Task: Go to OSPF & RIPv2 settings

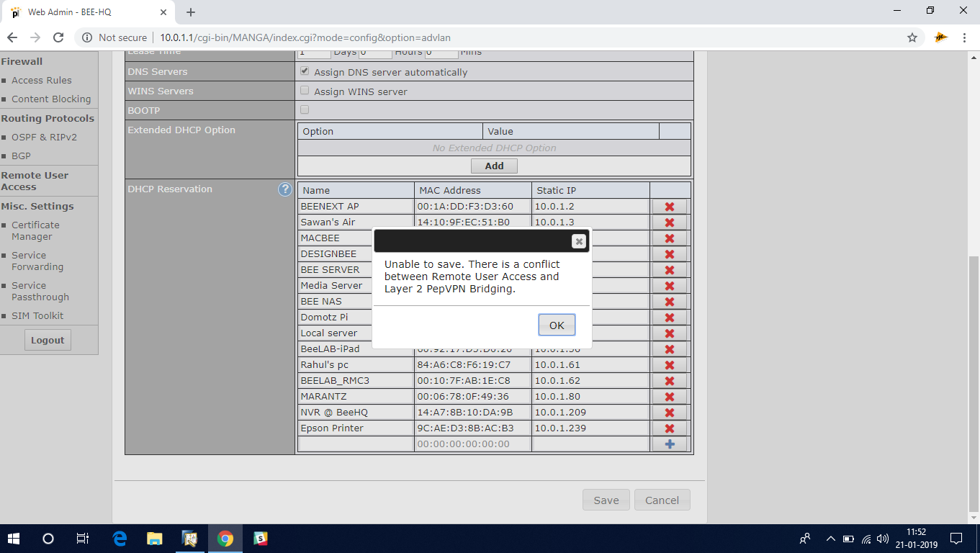Action: [x=44, y=137]
